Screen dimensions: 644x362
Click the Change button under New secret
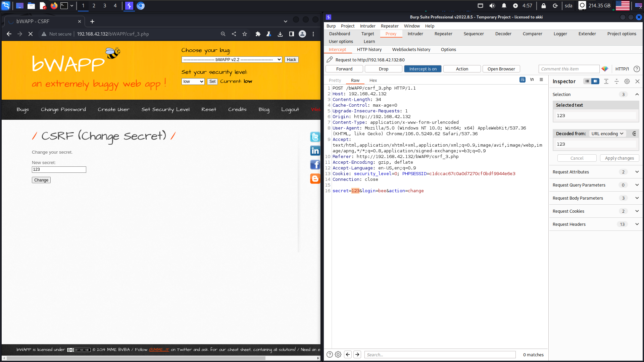coord(41,180)
